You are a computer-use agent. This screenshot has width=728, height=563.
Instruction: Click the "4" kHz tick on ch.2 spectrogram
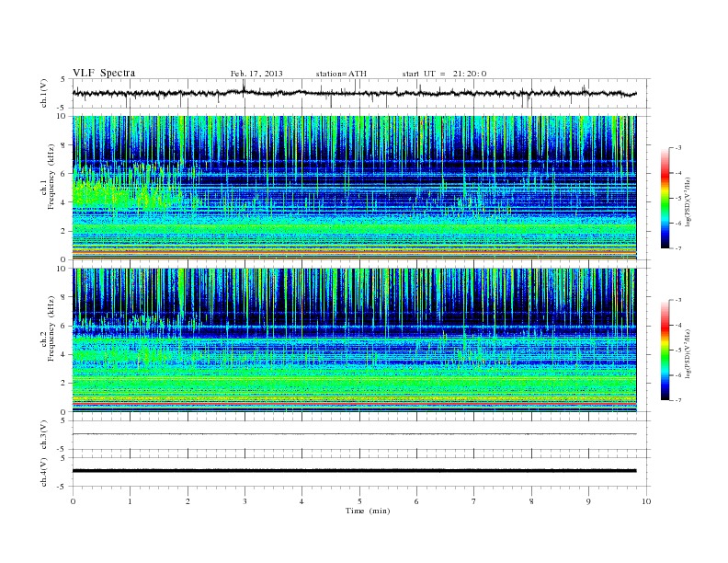click(63, 354)
